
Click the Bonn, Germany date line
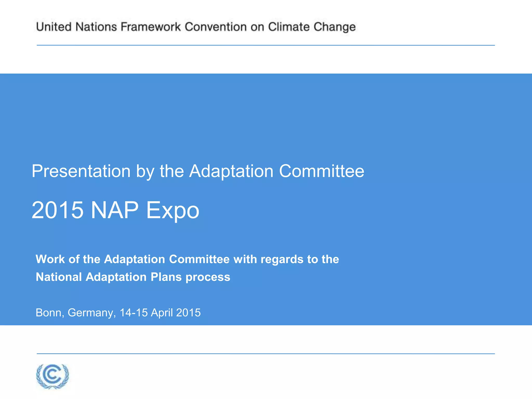tap(118, 312)
